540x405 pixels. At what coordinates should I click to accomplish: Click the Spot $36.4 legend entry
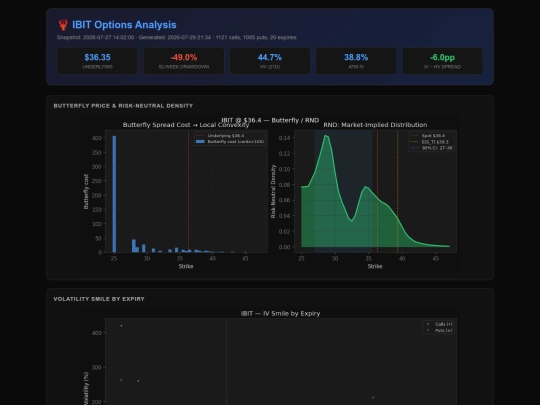pyautogui.click(x=428, y=136)
